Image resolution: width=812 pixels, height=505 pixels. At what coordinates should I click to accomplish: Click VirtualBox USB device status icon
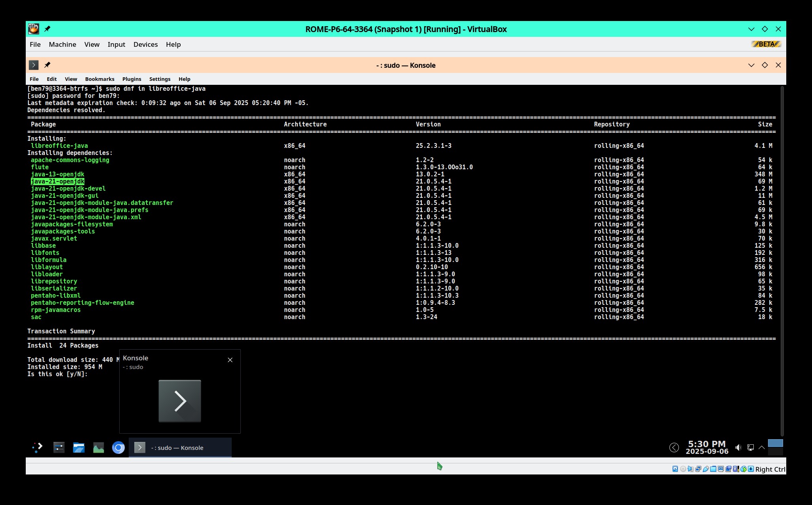706,469
